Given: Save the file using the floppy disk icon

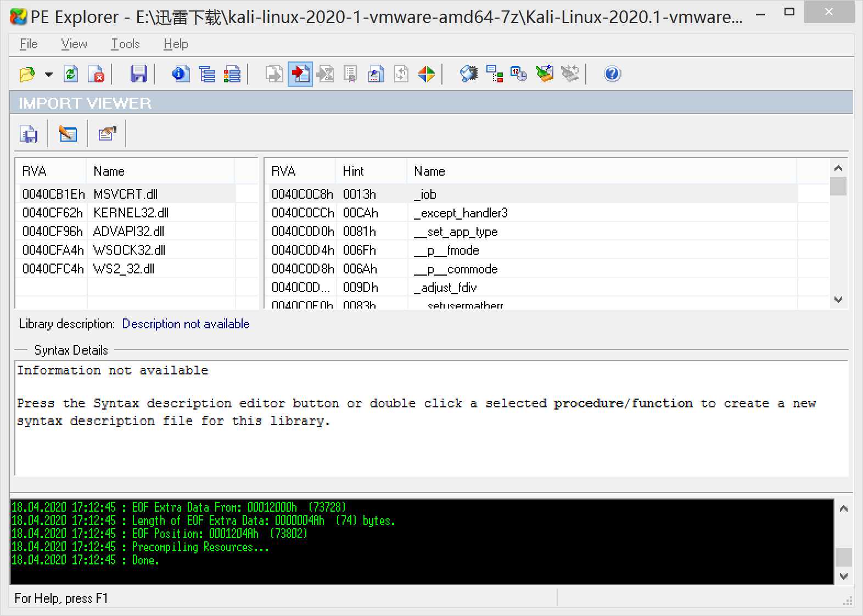Looking at the screenshot, I should click(138, 74).
